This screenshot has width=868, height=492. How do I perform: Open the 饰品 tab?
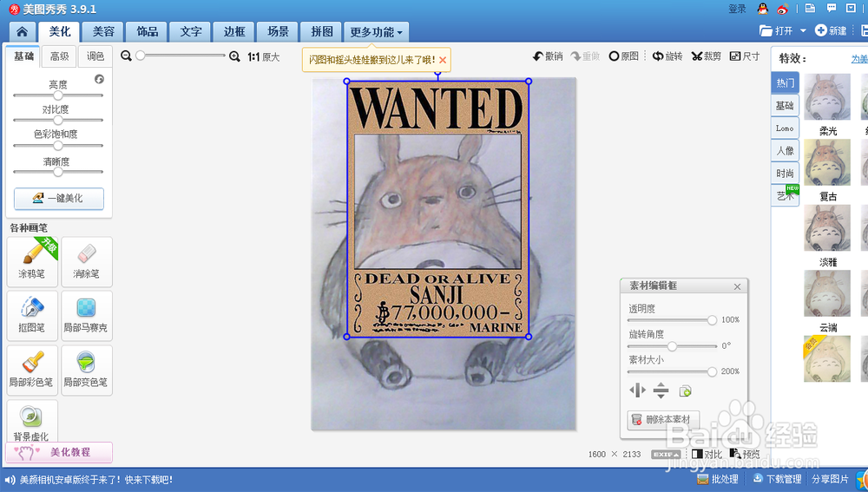(x=147, y=31)
